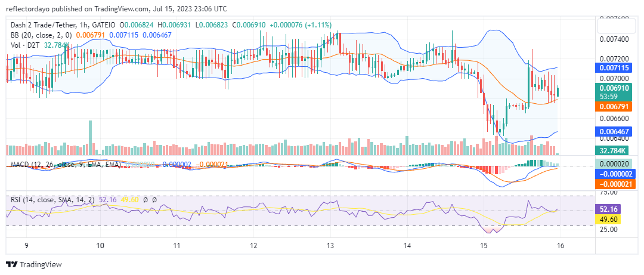644x275 pixels.
Task: Click date 11 on the time axis
Action: coord(177,245)
